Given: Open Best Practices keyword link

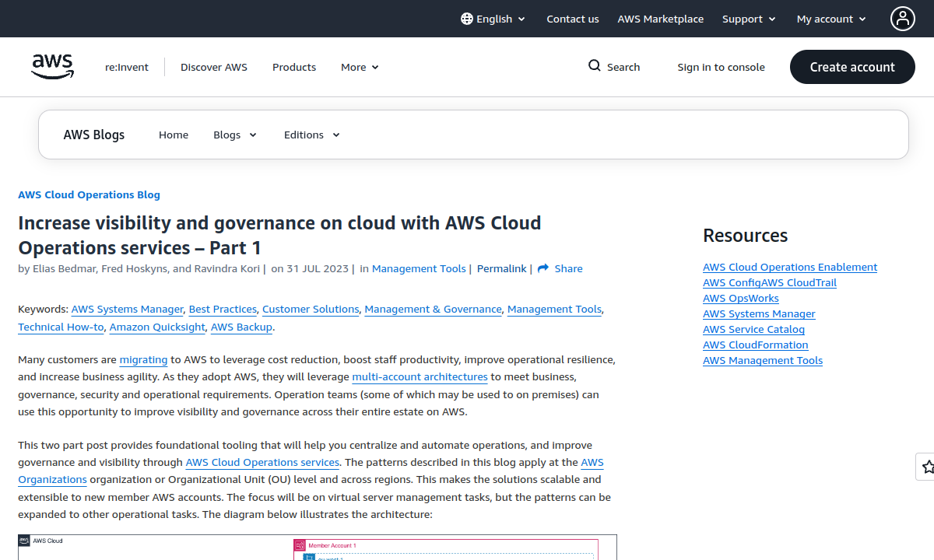Looking at the screenshot, I should pyautogui.click(x=223, y=309).
